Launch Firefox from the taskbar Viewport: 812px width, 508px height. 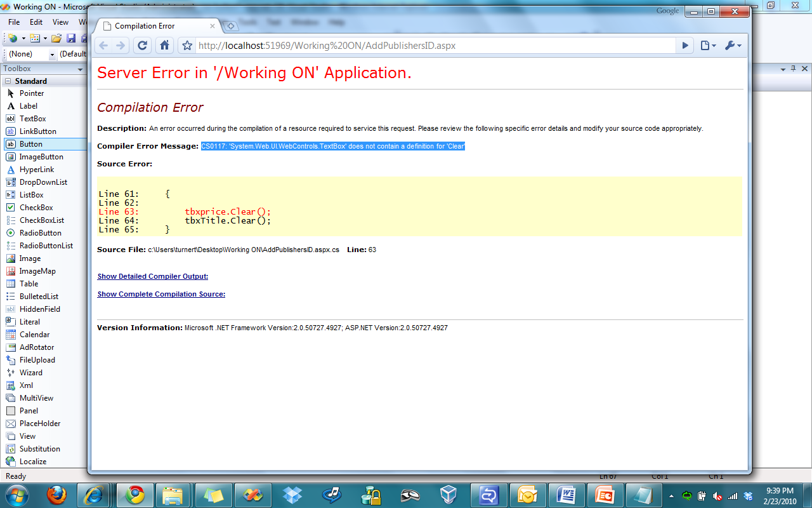click(x=57, y=495)
